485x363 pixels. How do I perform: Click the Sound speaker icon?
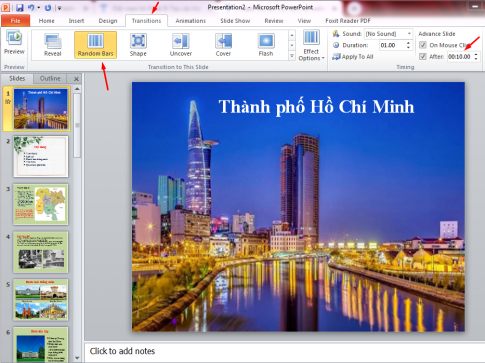coord(336,34)
